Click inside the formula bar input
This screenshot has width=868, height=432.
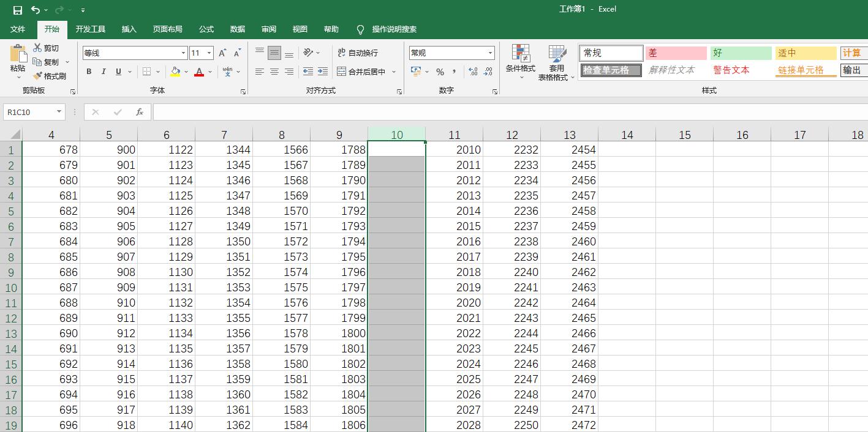pos(510,112)
